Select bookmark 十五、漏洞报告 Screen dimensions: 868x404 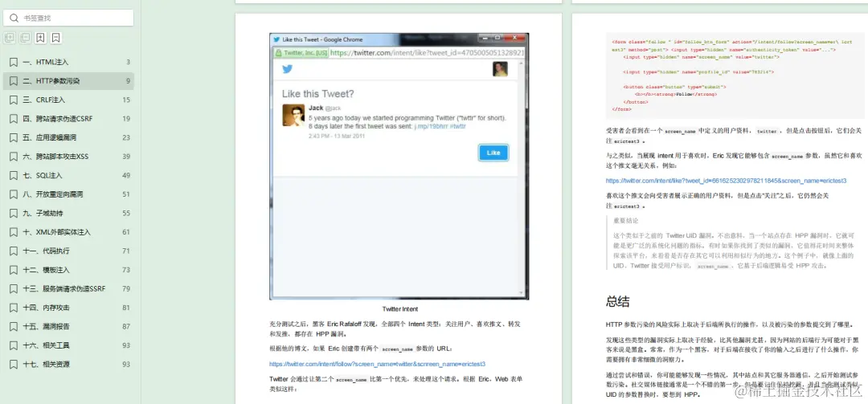[x=68, y=326]
